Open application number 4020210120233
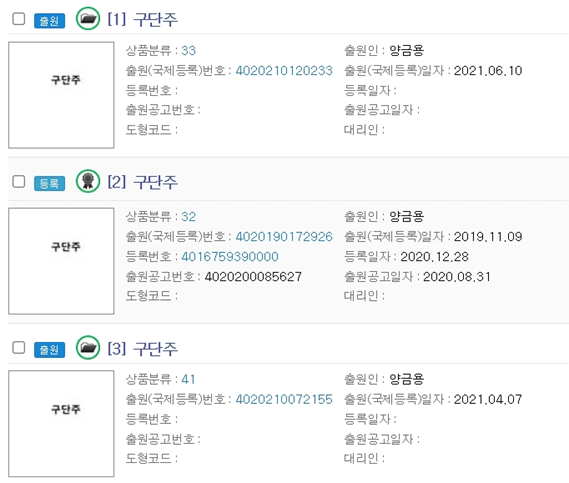Image resolution: width=569 pixels, height=483 pixels. tap(284, 70)
